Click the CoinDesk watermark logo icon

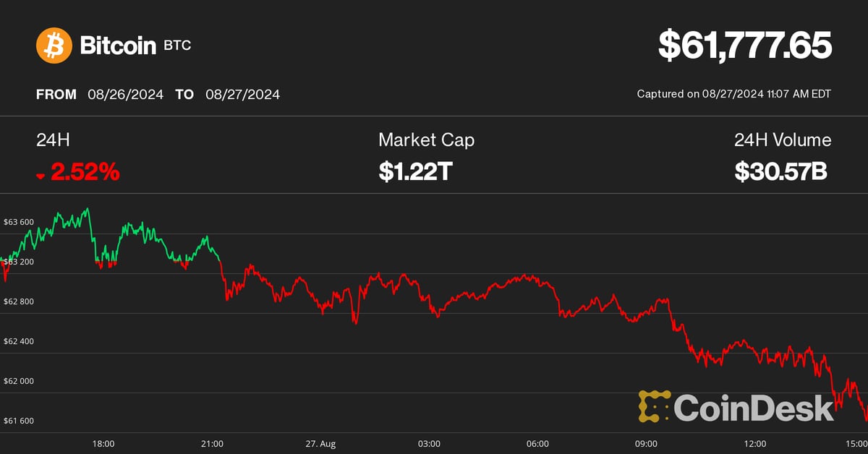[x=654, y=406]
